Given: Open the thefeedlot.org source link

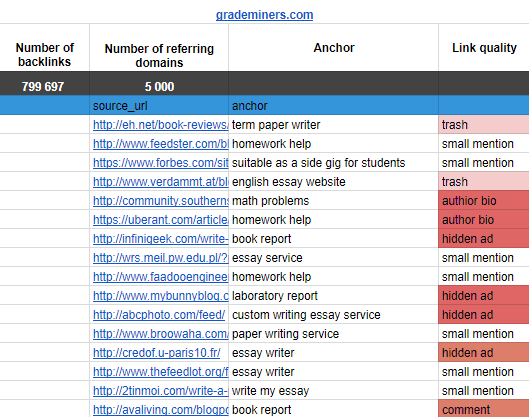Looking at the screenshot, I should click(x=161, y=372).
